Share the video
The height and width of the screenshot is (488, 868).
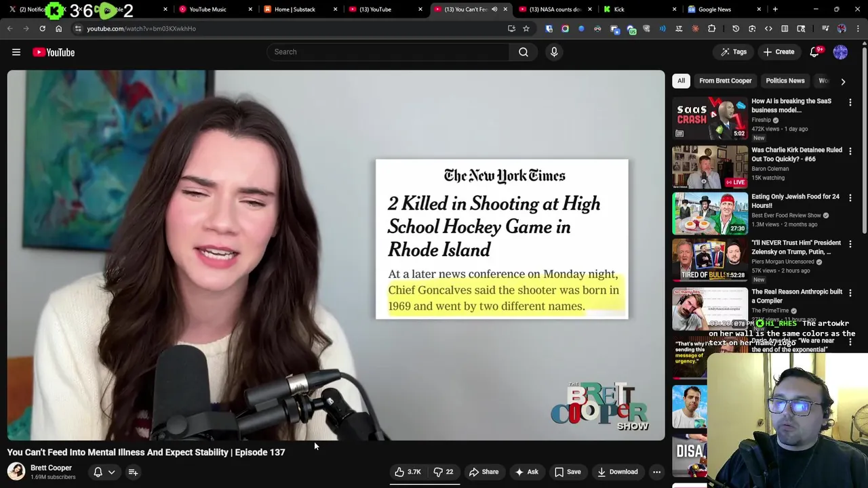pos(484,472)
